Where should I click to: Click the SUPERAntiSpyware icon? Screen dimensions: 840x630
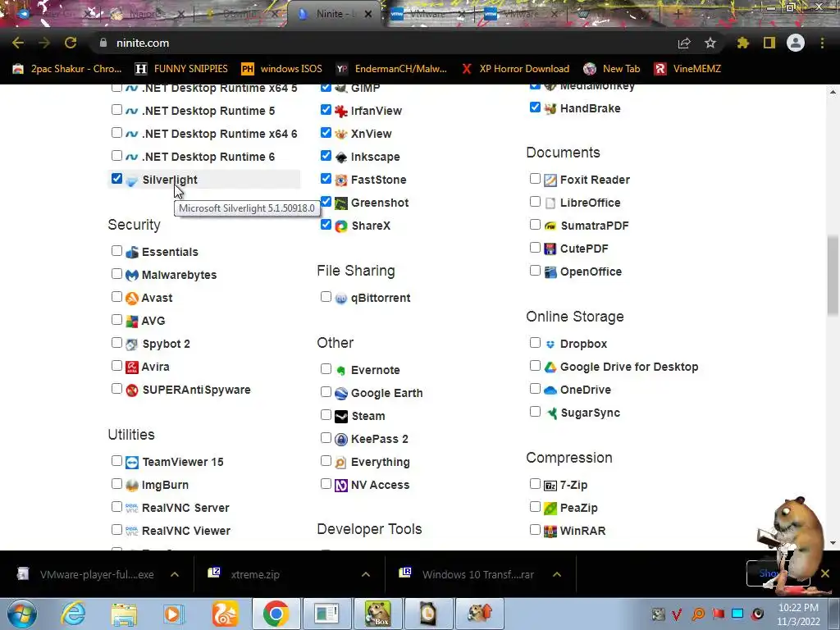(132, 390)
